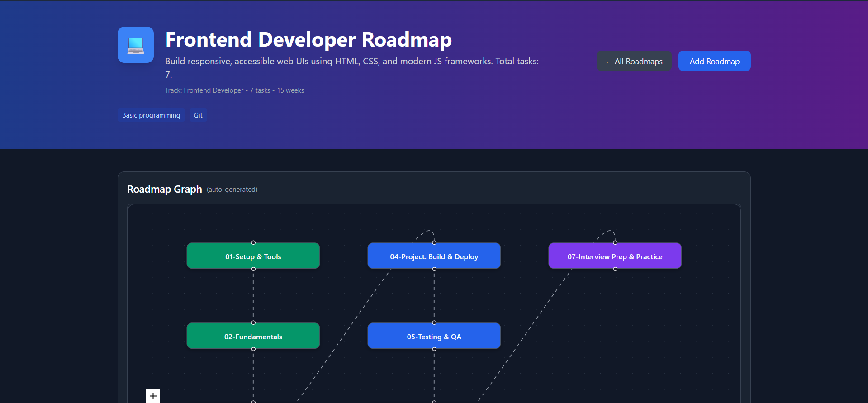Click top connector handle of 02-Fundamentals

tap(253, 323)
